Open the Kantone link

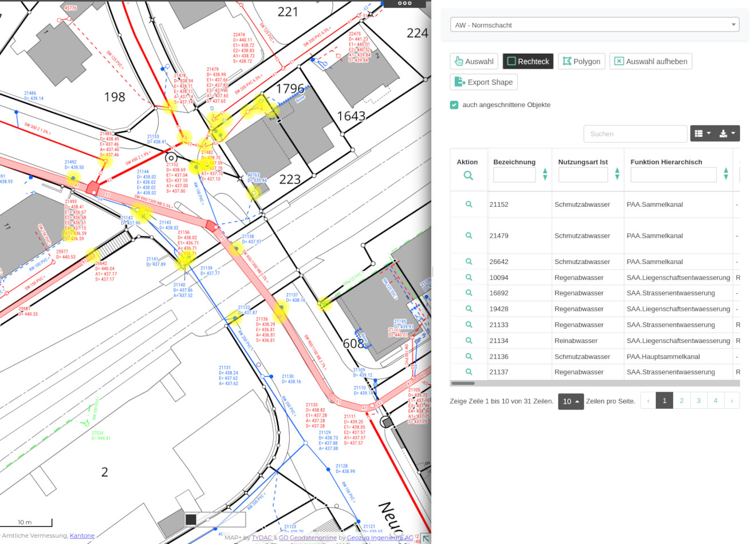pos(82,535)
